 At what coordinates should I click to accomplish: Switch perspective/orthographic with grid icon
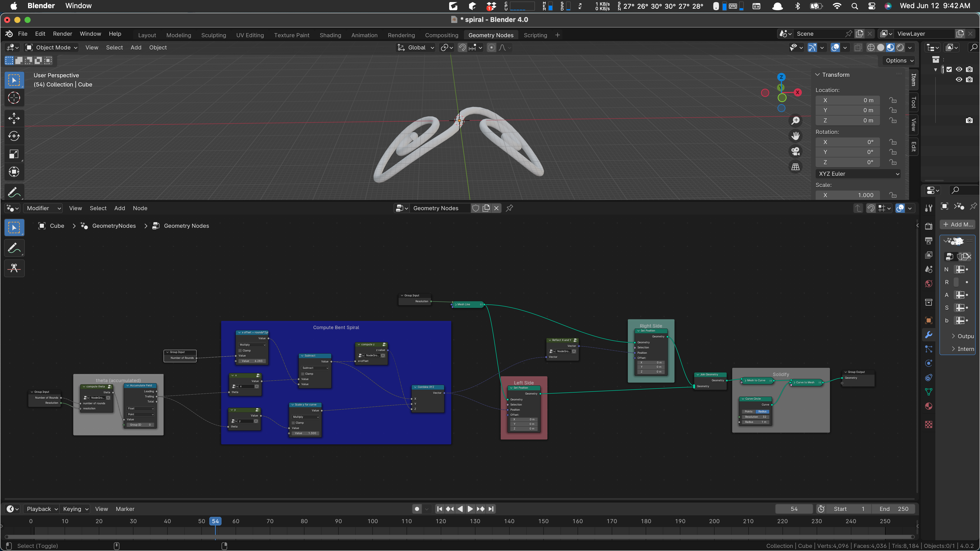click(795, 167)
